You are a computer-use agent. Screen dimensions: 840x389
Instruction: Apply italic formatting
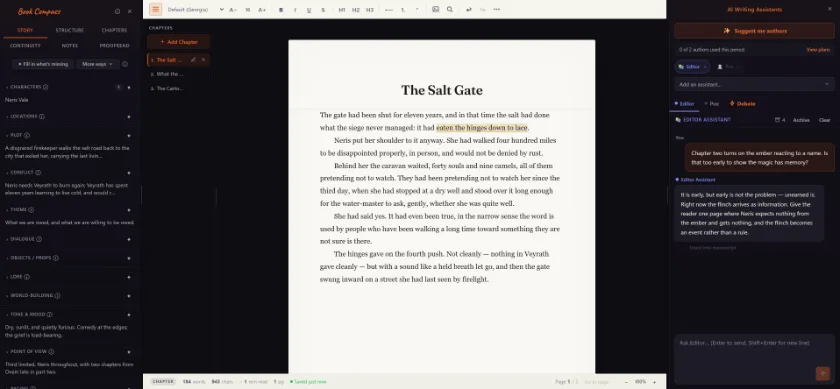coord(295,10)
